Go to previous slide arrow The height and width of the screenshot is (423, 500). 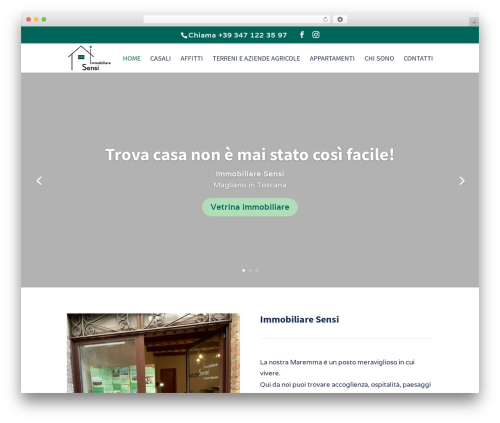39,181
